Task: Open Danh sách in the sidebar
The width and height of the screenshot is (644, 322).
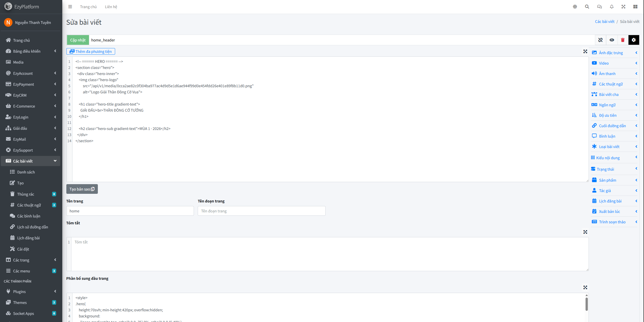Action: pyautogui.click(x=26, y=172)
